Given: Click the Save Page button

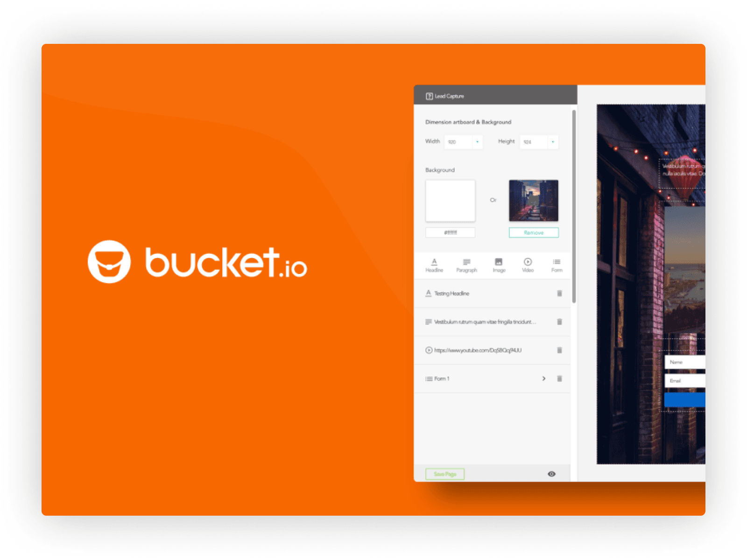Looking at the screenshot, I should click(x=445, y=474).
